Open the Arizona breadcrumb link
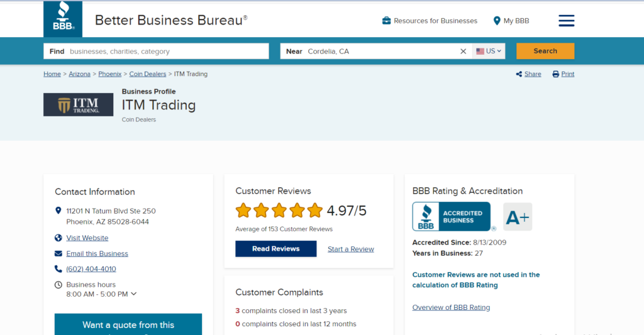 (79, 74)
